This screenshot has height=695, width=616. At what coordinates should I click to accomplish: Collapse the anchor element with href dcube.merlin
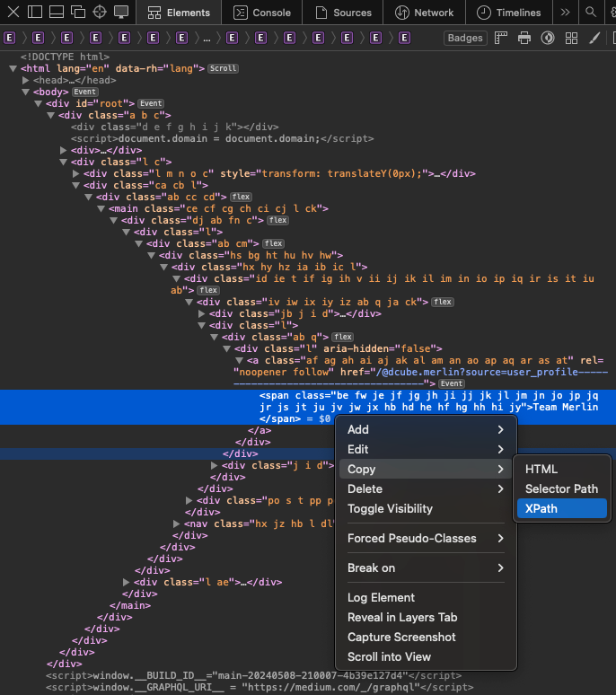240,361
